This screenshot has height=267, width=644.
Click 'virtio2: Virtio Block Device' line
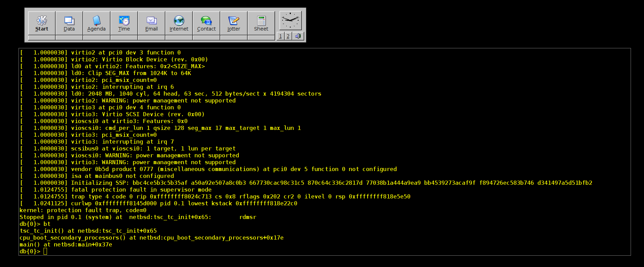(x=114, y=59)
